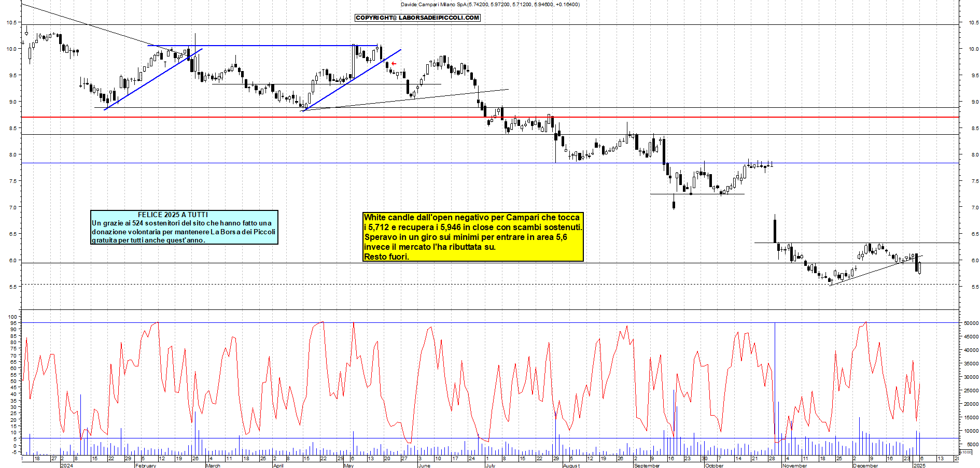Click the 50 label on the oscillator axis
This screenshot has height=468, width=980.
click(13, 381)
